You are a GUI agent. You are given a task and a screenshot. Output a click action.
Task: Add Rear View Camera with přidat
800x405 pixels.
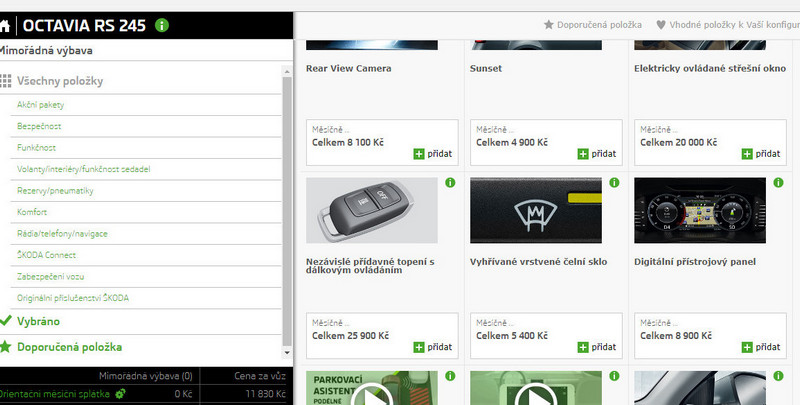point(432,154)
